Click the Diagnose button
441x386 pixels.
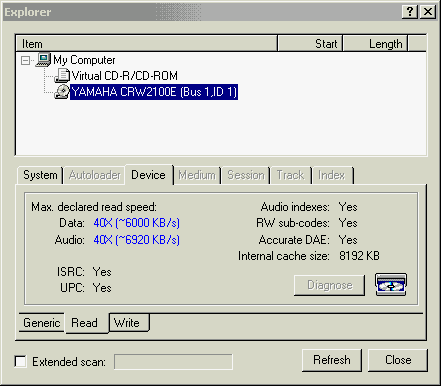[329, 285]
